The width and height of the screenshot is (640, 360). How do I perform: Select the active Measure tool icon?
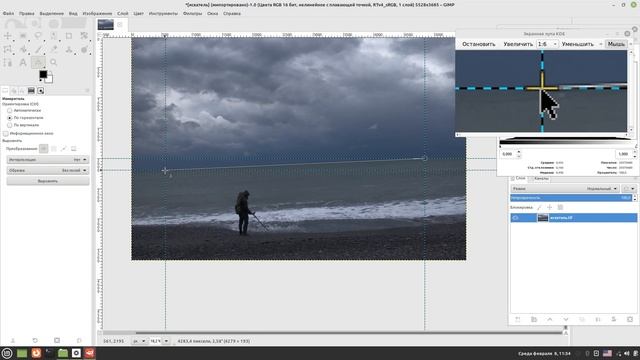click(x=38, y=62)
